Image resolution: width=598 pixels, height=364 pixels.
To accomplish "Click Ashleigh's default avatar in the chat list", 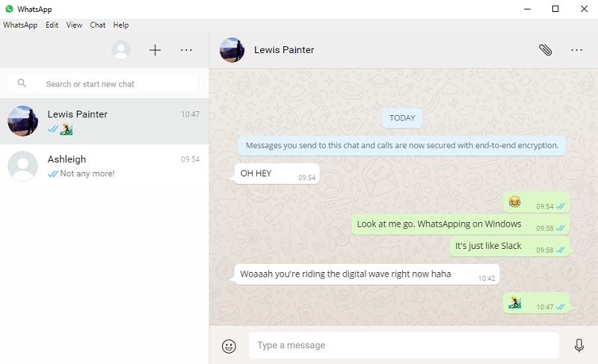I will 23,166.
